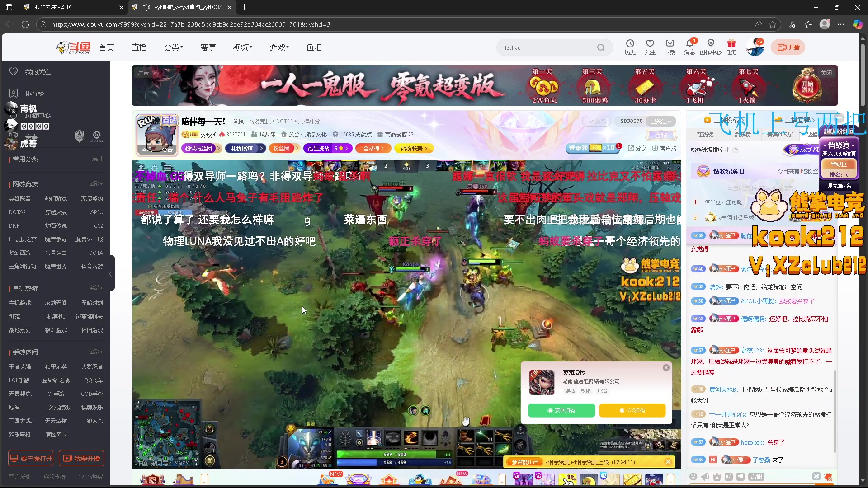
Task: Expand 常用分类 with 展开
Action: (98, 159)
